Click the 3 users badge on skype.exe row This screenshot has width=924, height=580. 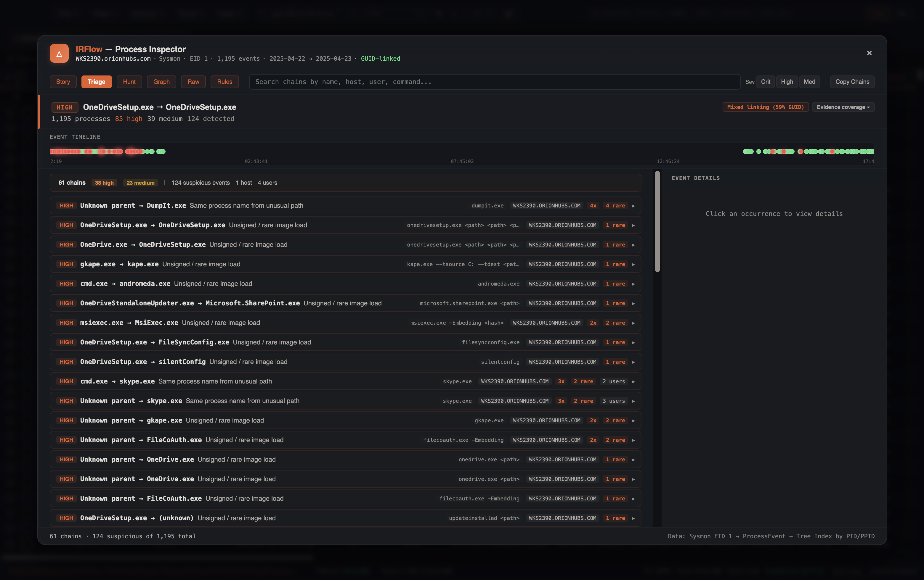tap(614, 401)
